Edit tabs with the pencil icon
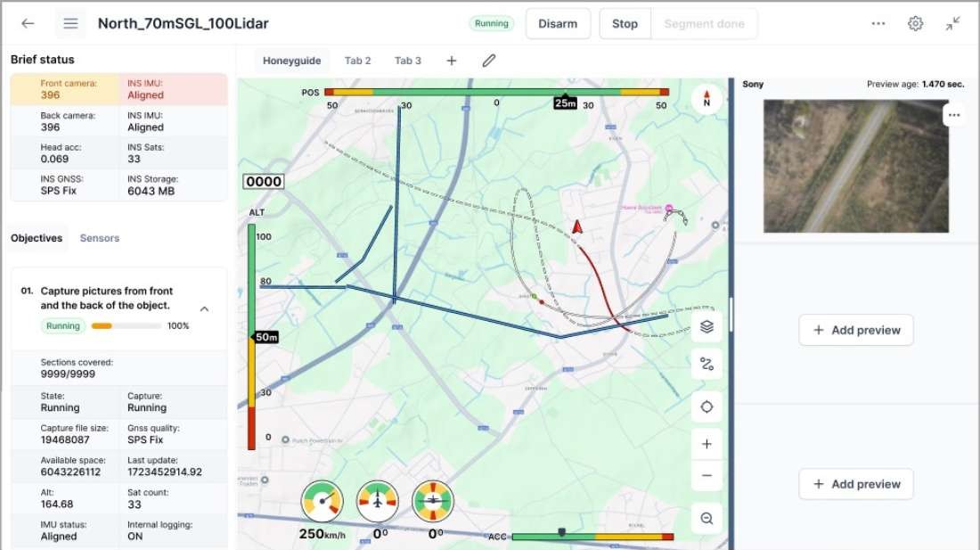Screen dimensions: 980x550 (x=489, y=61)
